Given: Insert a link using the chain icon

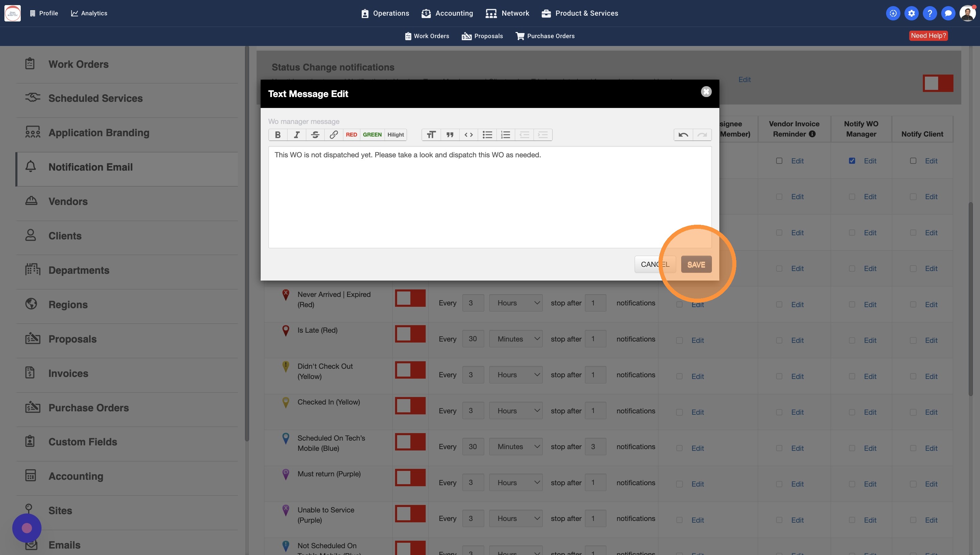Looking at the screenshot, I should [334, 134].
